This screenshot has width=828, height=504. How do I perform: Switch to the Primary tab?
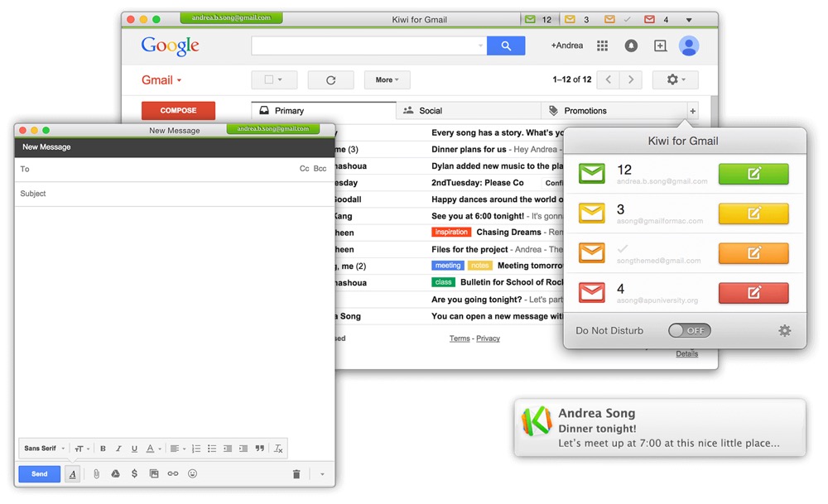click(324, 111)
